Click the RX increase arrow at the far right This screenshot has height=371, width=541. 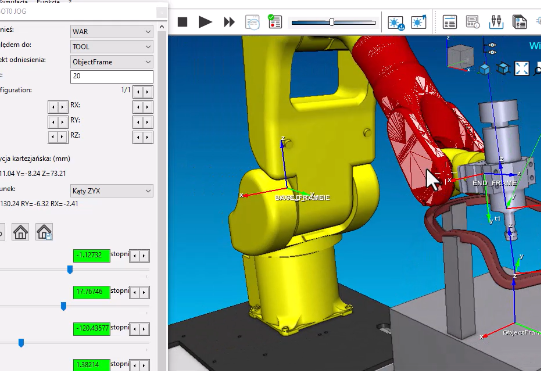pos(148,107)
